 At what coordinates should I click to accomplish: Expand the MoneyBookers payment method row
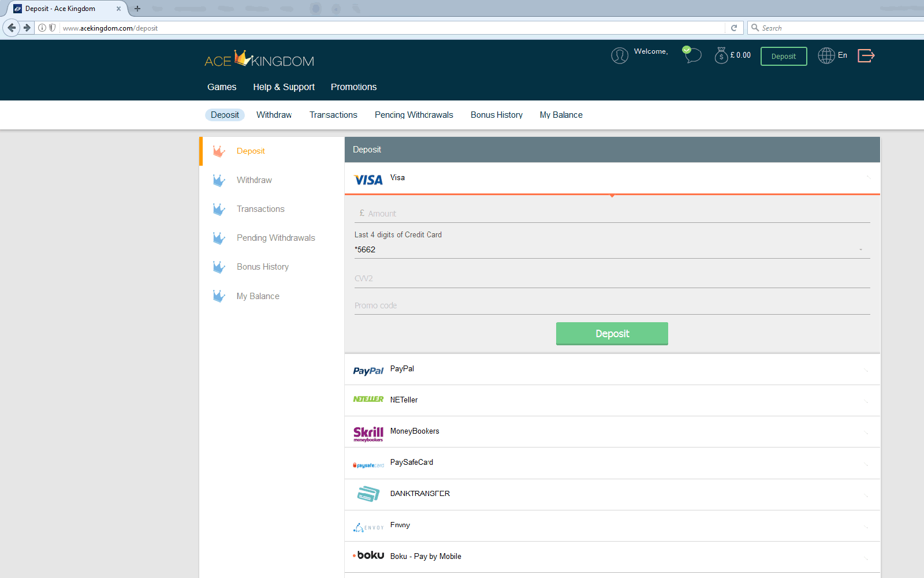click(x=612, y=432)
